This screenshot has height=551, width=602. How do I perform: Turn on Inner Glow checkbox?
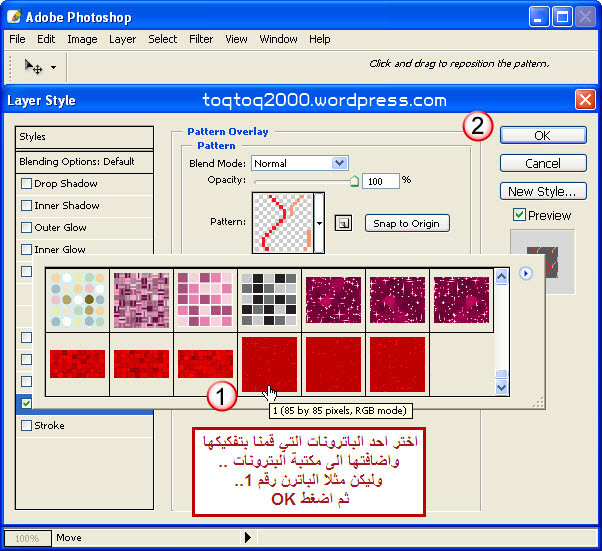[27, 250]
